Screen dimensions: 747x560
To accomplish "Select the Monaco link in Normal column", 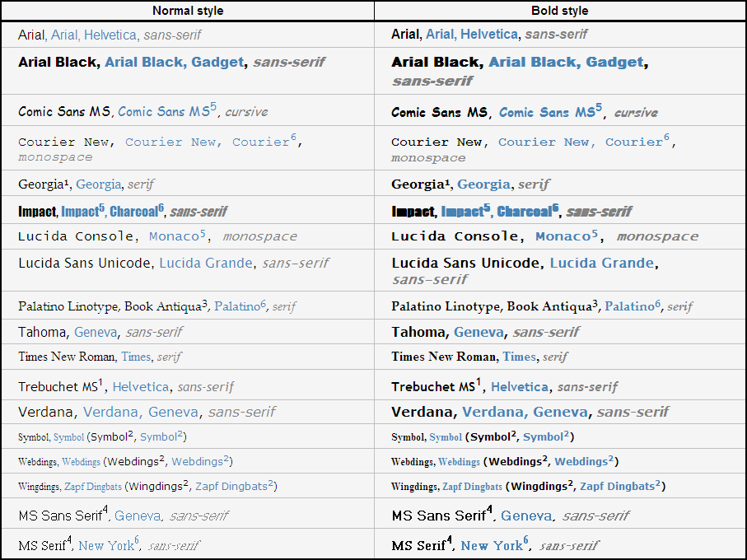I will pyautogui.click(x=173, y=236).
